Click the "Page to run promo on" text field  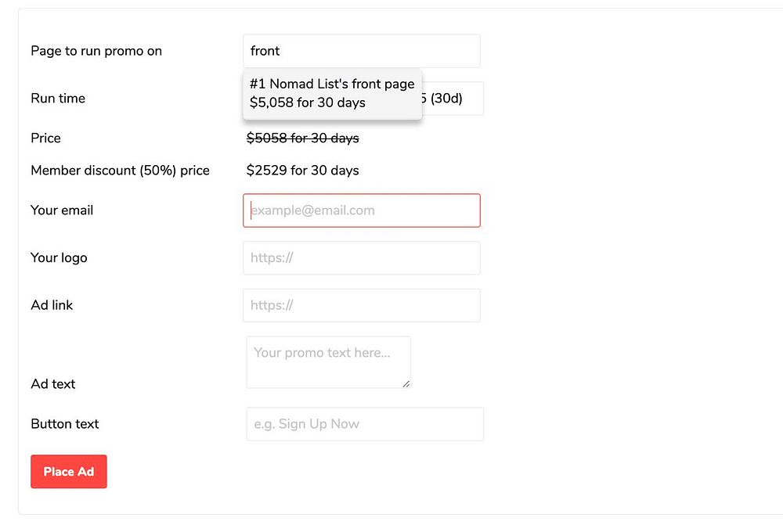coord(361,51)
